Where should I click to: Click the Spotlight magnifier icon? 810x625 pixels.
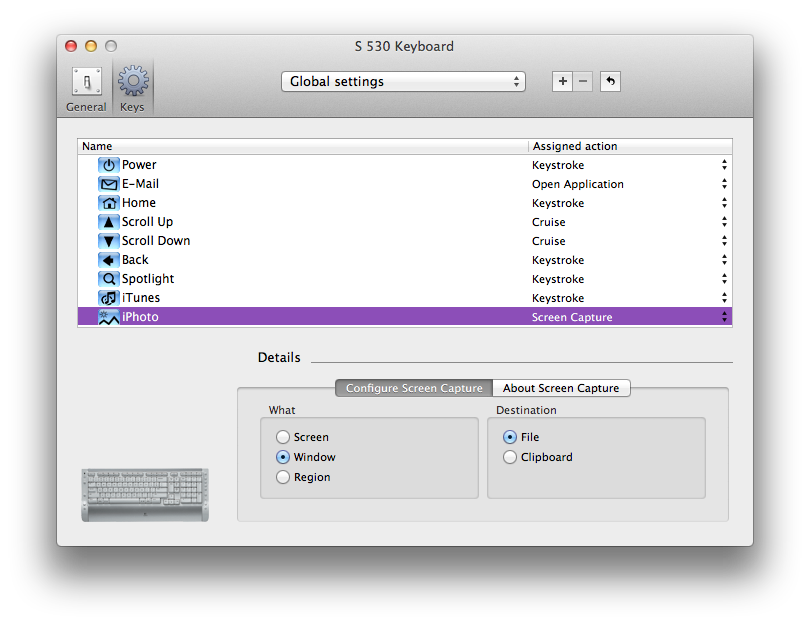[x=108, y=279]
